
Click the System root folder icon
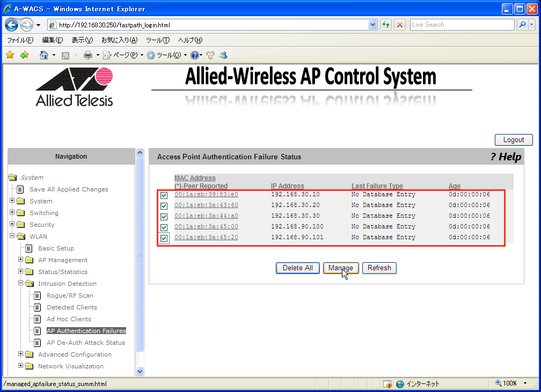tap(13, 177)
